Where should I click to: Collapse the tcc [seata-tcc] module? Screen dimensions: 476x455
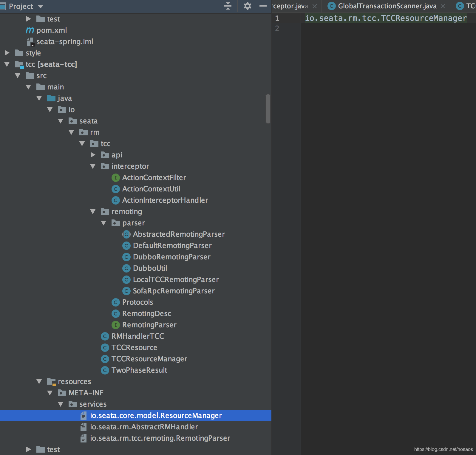coord(7,64)
